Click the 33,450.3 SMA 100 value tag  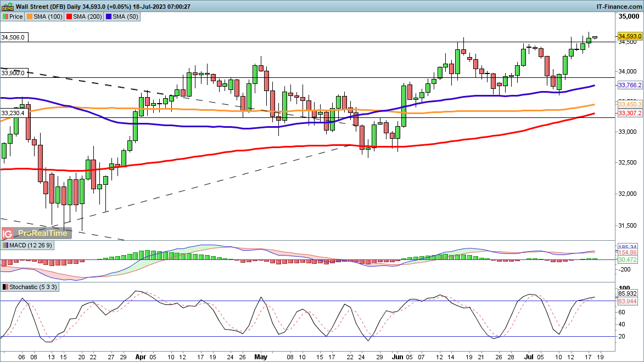tap(630, 104)
